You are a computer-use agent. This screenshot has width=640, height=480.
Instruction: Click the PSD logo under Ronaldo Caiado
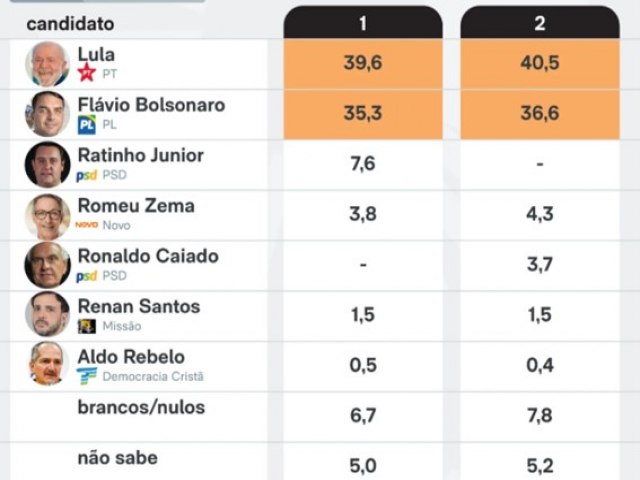(86, 276)
